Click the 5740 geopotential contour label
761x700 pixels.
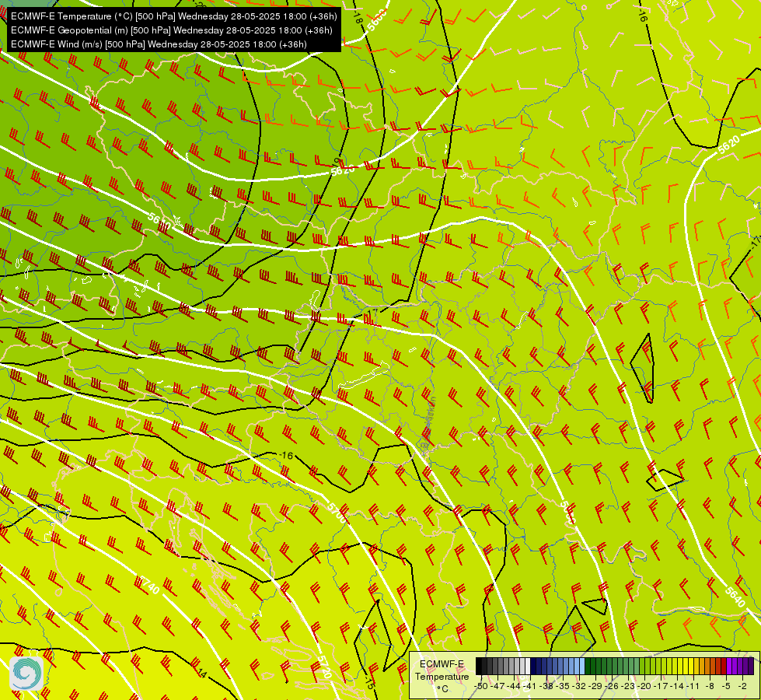[149, 585]
